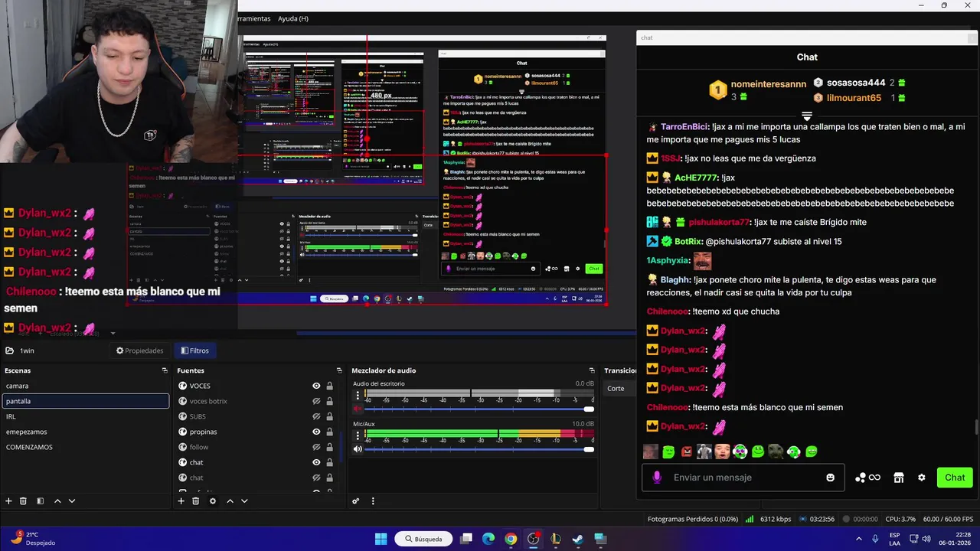The height and width of the screenshot is (551, 980).
Task: Remove the selected scene with trash icon
Action: click(x=23, y=501)
